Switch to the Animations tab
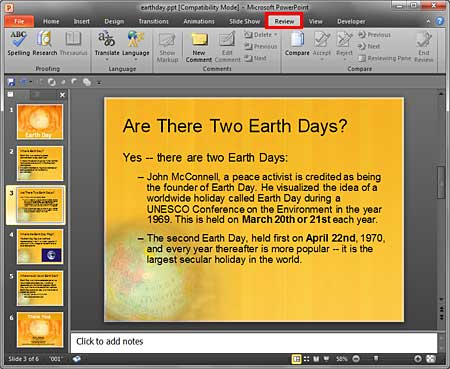This screenshot has height=369, width=450. point(199,21)
